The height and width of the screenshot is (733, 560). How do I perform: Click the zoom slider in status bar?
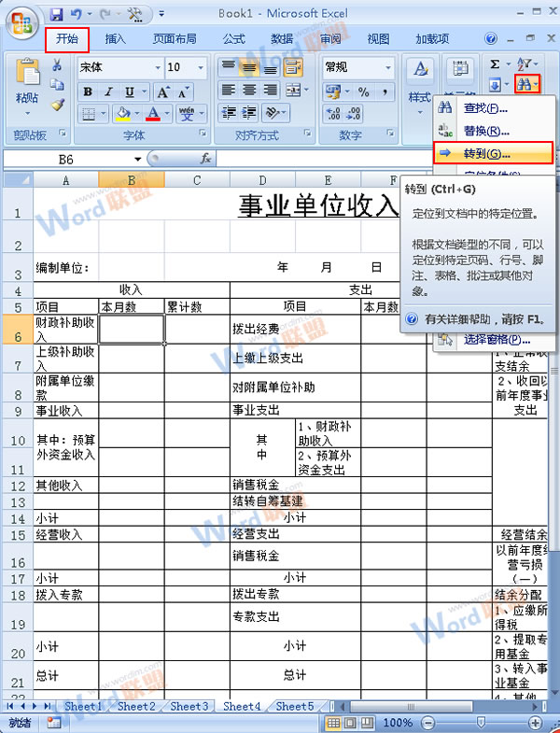click(481, 723)
